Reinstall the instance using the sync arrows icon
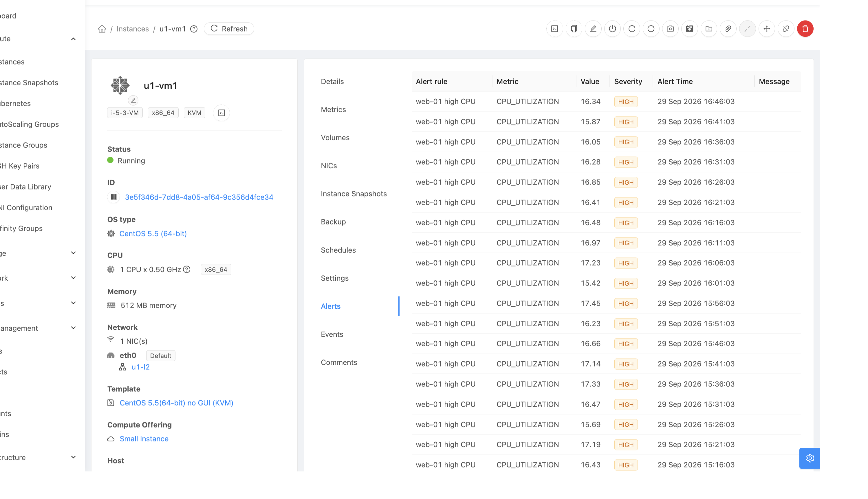The height and width of the screenshot is (499, 868). (x=651, y=29)
